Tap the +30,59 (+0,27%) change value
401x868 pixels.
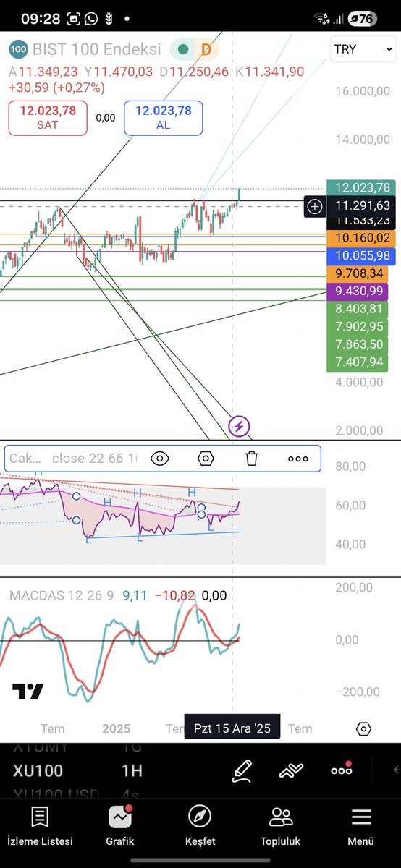click(x=56, y=88)
